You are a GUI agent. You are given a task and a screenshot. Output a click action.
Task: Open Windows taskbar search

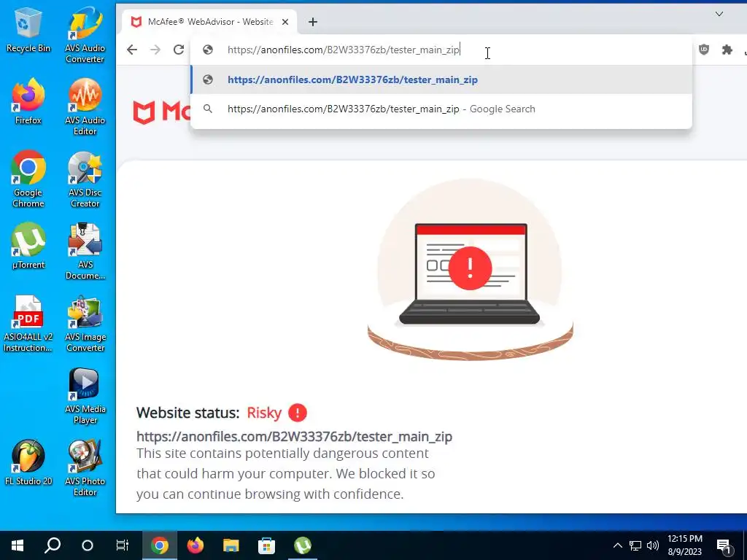tap(53, 545)
